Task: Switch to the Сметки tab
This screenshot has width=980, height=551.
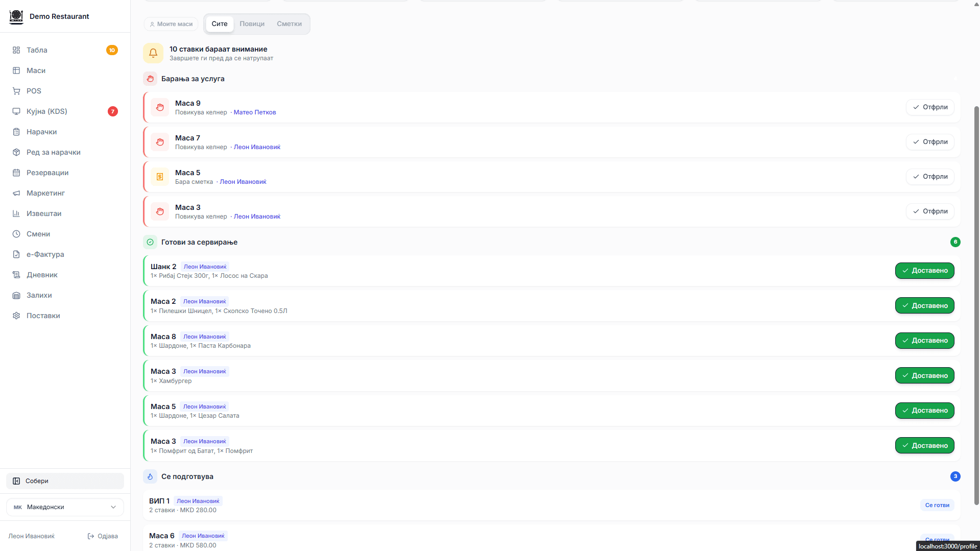Action: [290, 24]
